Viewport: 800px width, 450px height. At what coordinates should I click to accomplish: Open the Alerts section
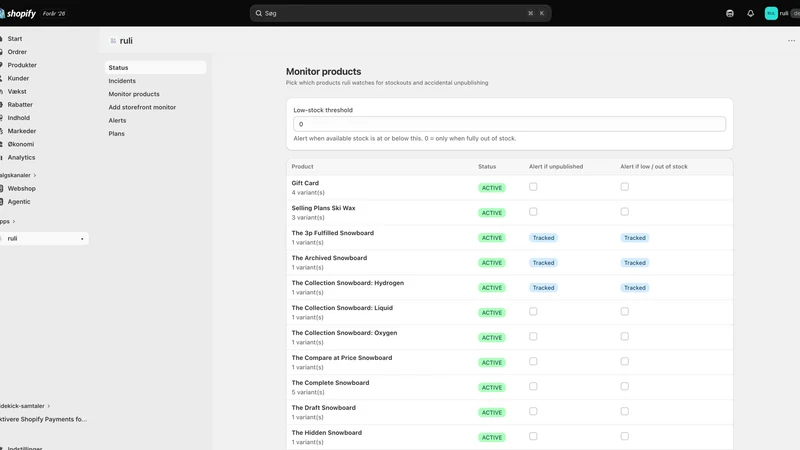click(117, 120)
